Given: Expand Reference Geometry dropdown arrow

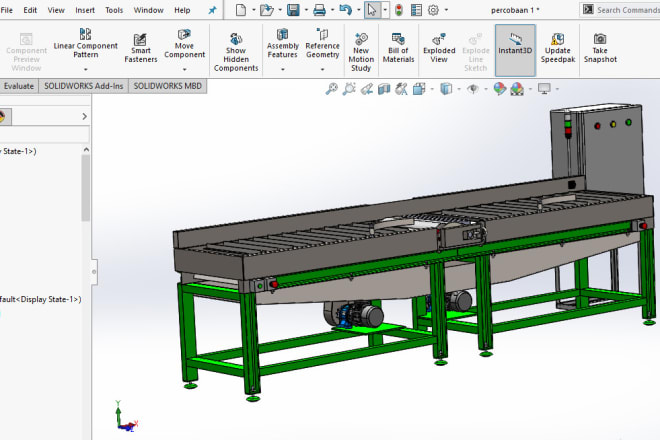Looking at the screenshot, I should [322, 69].
